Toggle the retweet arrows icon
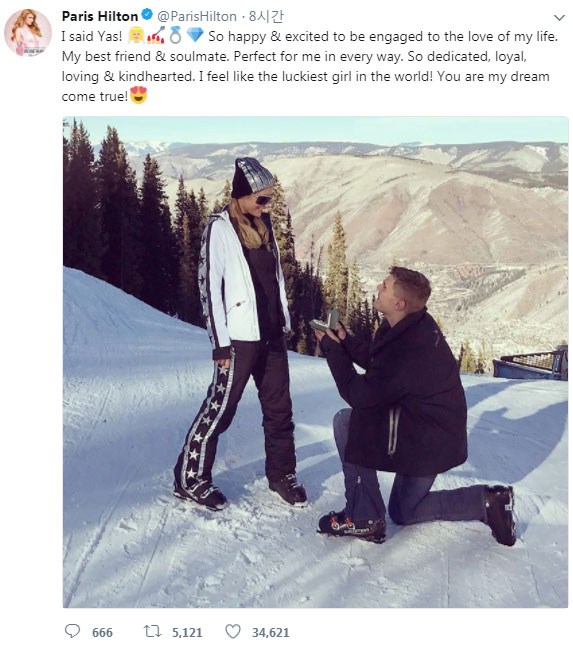 152,631
